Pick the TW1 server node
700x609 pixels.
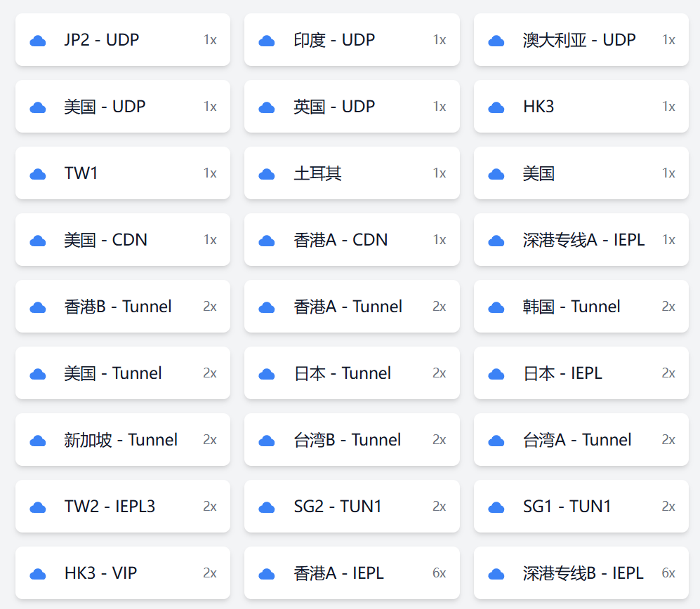point(122,173)
